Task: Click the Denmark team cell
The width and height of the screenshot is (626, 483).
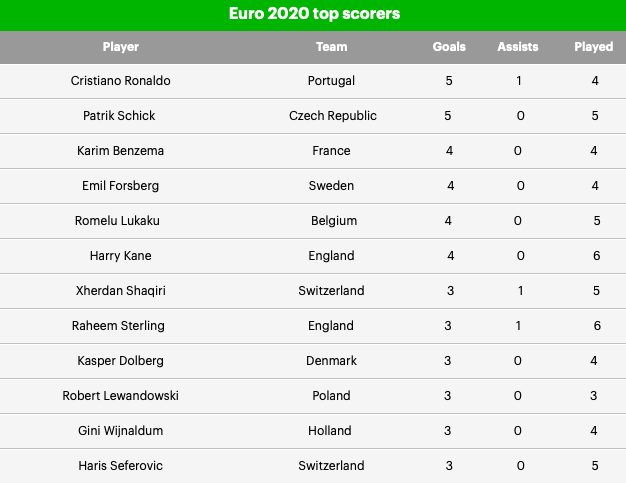Action: point(332,360)
